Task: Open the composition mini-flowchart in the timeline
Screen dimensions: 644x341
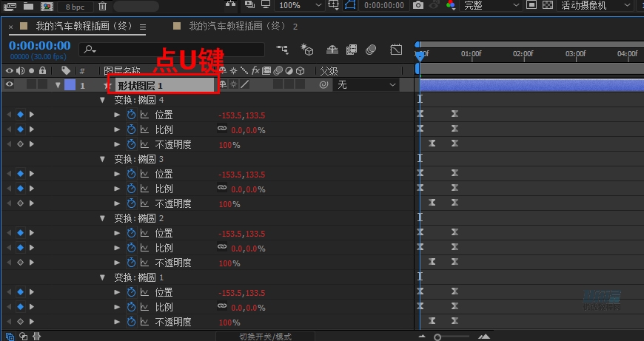Action: [283, 50]
